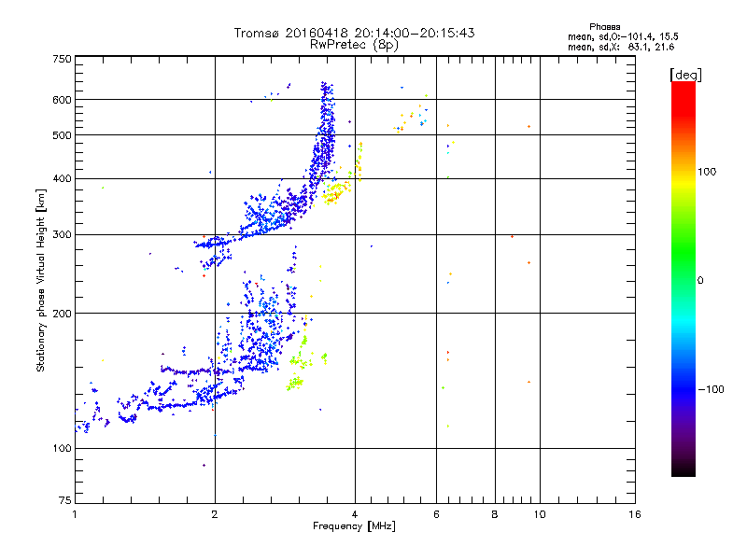Viewport: 747px width, 560px height.
Task: Click the colorbar tick label '100'
Action: (x=707, y=172)
